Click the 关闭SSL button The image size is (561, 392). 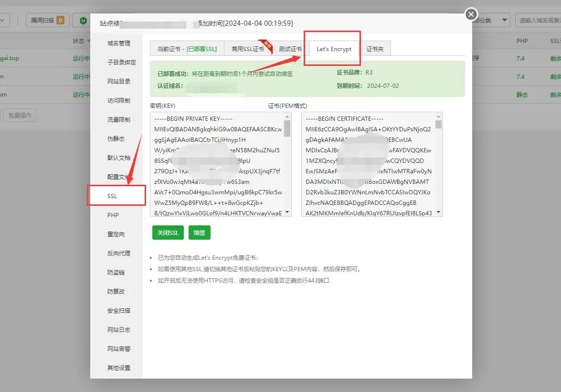168,233
